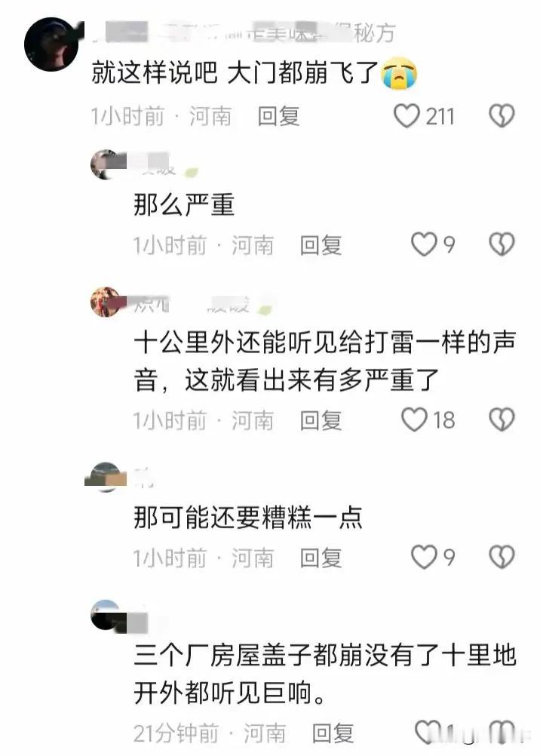Open the avatar above '那可能还要糟糕一点'

click(106, 477)
